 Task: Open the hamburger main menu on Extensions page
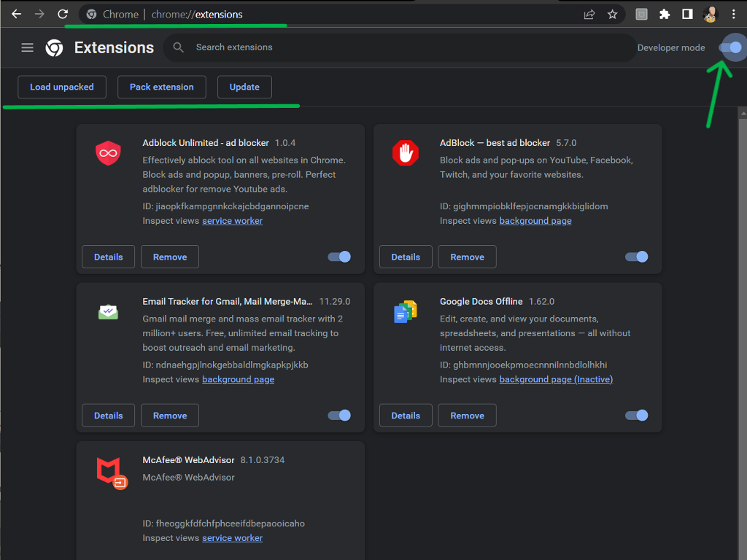click(27, 47)
